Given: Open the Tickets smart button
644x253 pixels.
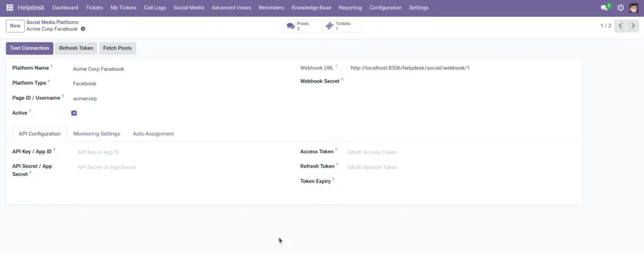Looking at the screenshot, I should pos(343,26).
